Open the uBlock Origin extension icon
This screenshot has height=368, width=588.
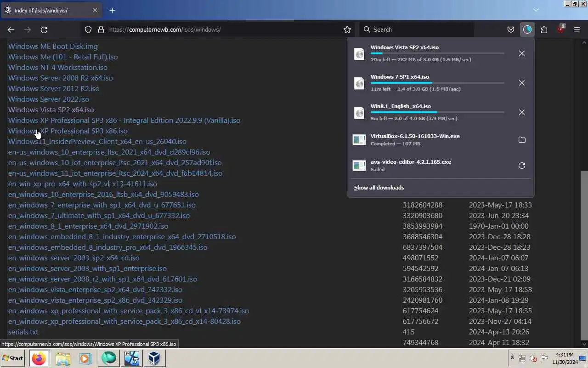tap(560, 29)
